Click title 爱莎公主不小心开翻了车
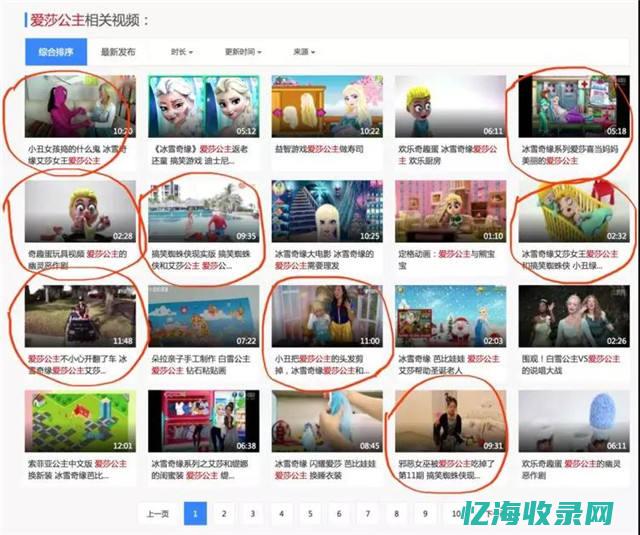This screenshot has width=640, height=535. point(78,364)
